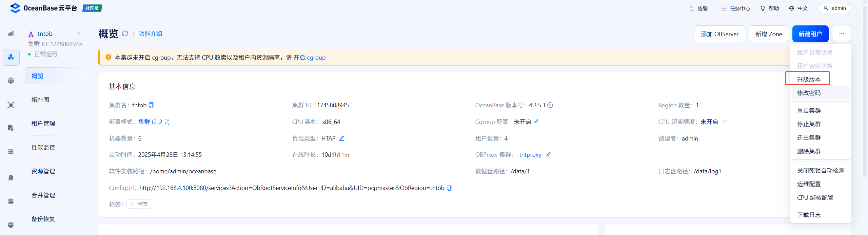
Task: Open deployment mode 集群 (2-2-2) link
Action: (154, 122)
